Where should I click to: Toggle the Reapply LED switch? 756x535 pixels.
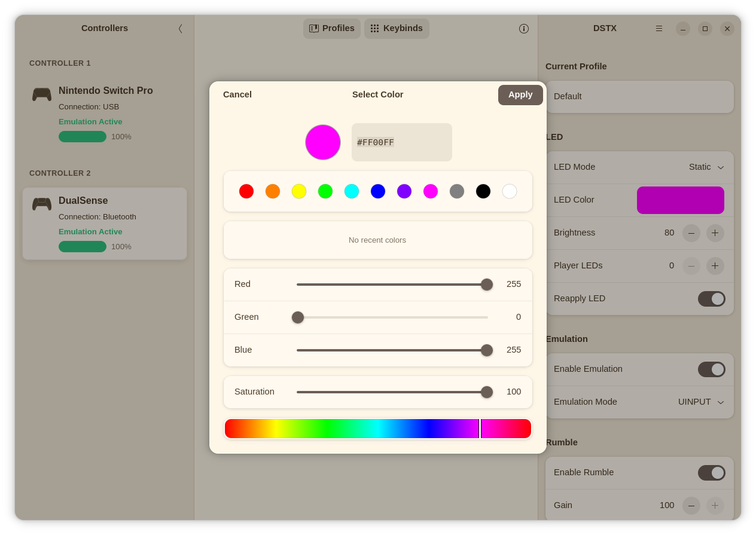point(712,299)
